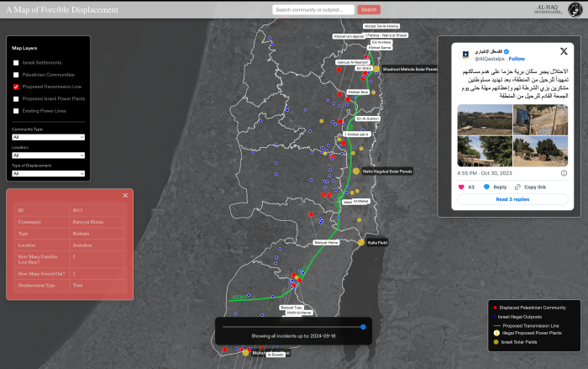The image size is (588, 369).
Task: Click the Kalia Field yellow marker
Action: [x=361, y=242]
